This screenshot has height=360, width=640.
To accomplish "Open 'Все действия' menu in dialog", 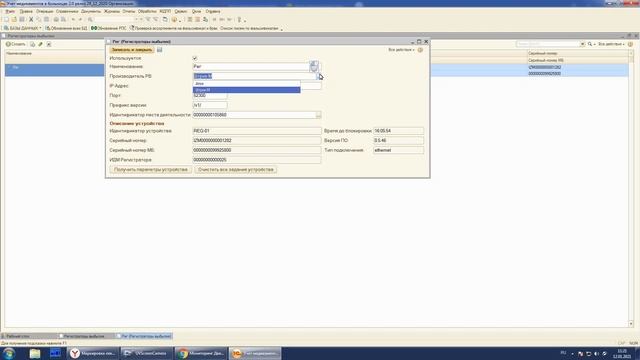I will click(401, 50).
